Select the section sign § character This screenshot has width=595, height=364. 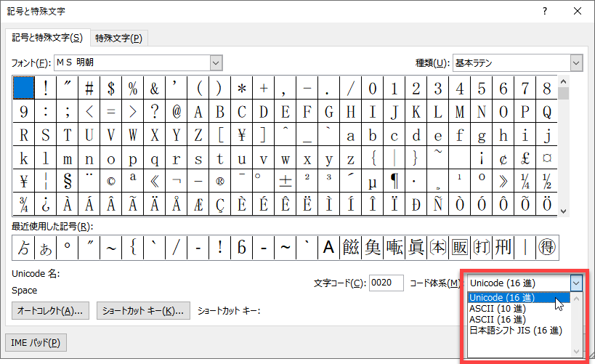(x=68, y=181)
